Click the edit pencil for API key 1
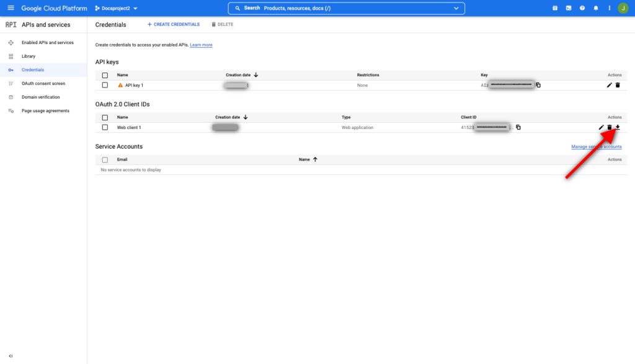The image size is (635, 364). (x=610, y=85)
